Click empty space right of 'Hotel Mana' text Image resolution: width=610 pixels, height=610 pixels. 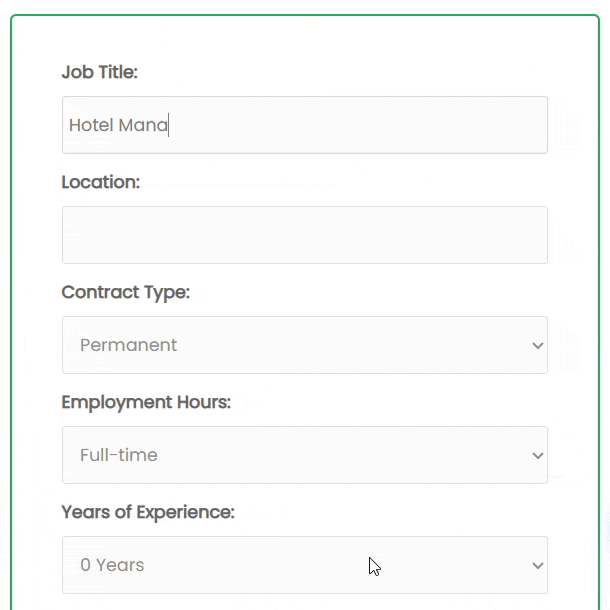tap(360, 126)
